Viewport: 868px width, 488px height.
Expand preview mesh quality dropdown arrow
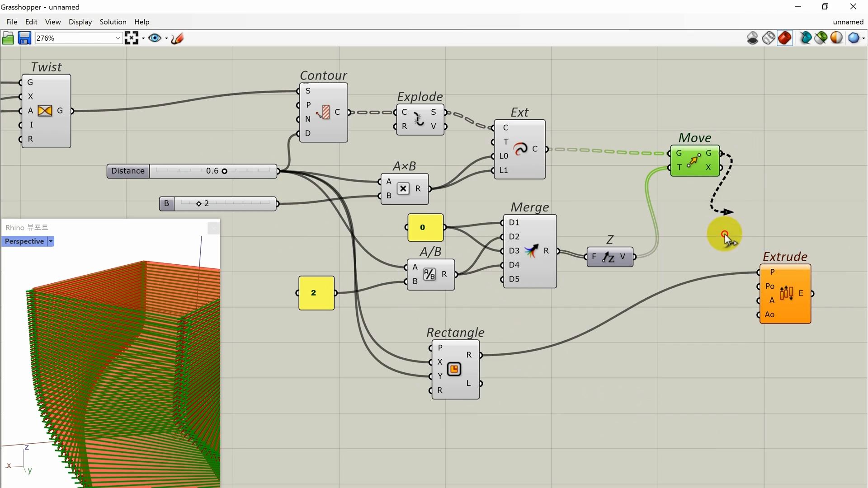(863, 38)
